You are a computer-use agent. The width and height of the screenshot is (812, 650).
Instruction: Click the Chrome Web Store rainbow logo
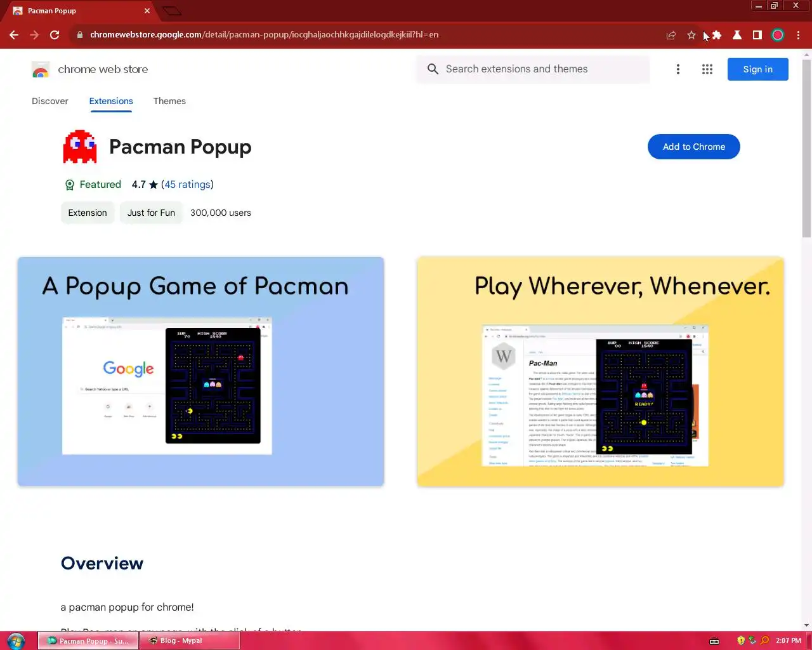pos(41,70)
